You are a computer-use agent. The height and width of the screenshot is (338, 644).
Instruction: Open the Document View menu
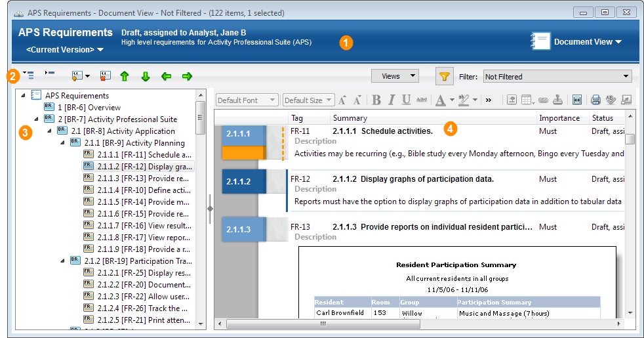coord(588,42)
